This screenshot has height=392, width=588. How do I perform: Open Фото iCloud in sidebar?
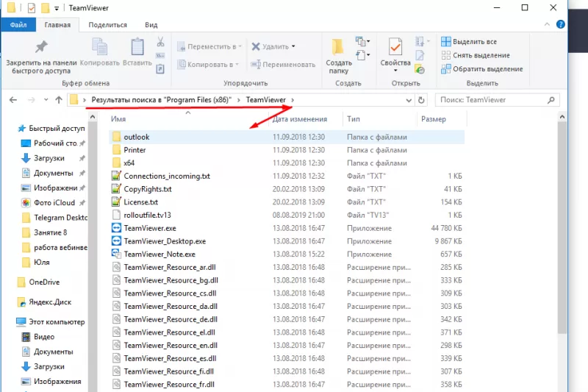[x=53, y=202]
